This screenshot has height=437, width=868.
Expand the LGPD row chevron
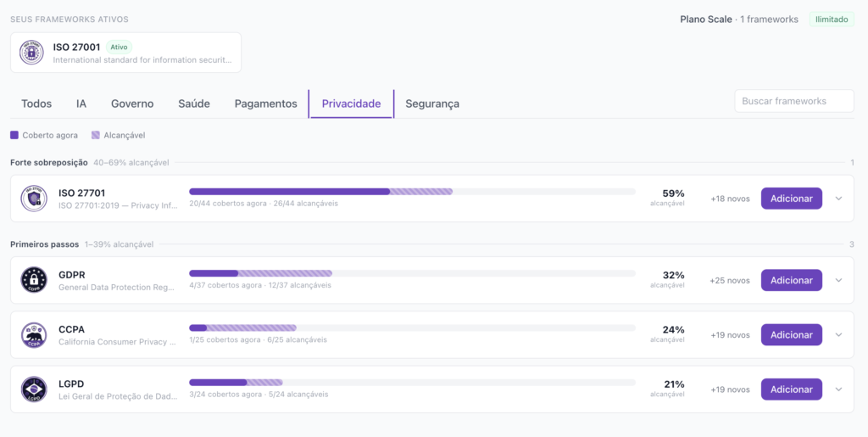(x=838, y=389)
